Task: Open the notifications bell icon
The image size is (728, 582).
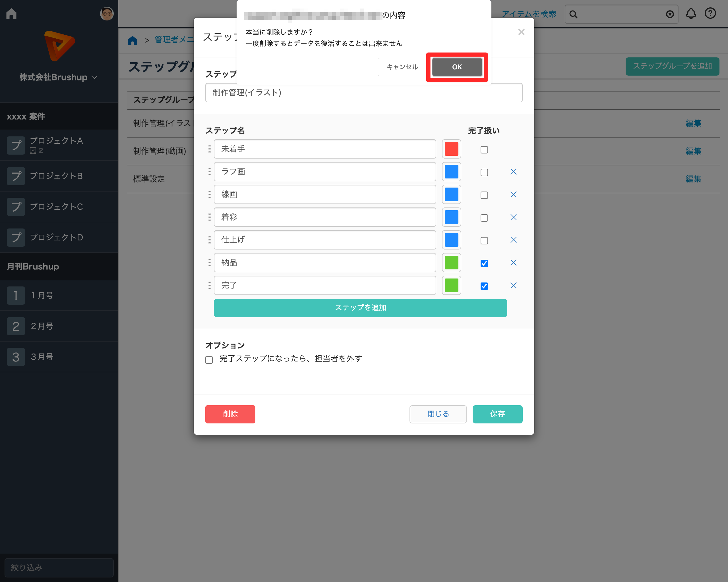Action: pyautogui.click(x=690, y=14)
